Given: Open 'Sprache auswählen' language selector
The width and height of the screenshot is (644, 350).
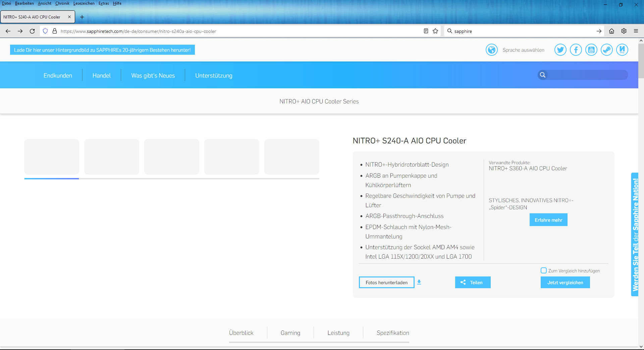Looking at the screenshot, I should point(523,50).
